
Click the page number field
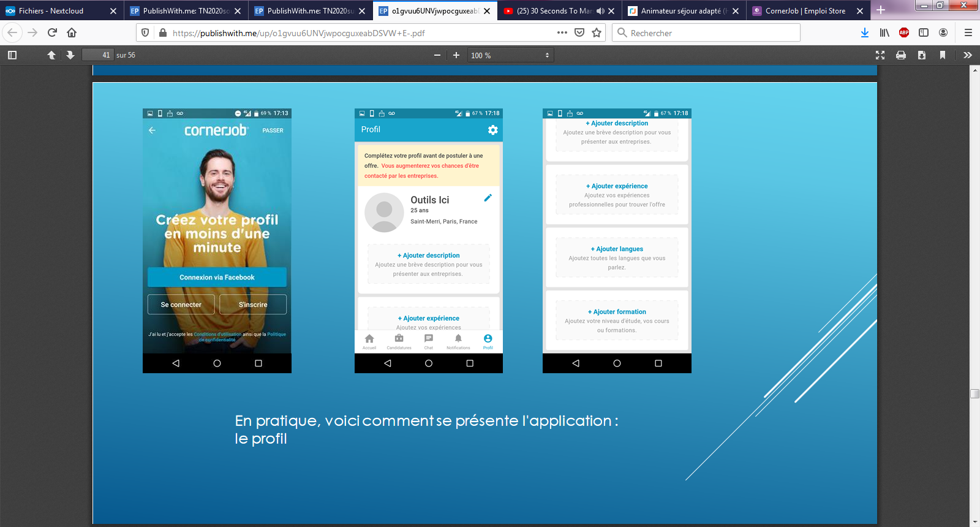click(x=98, y=55)
